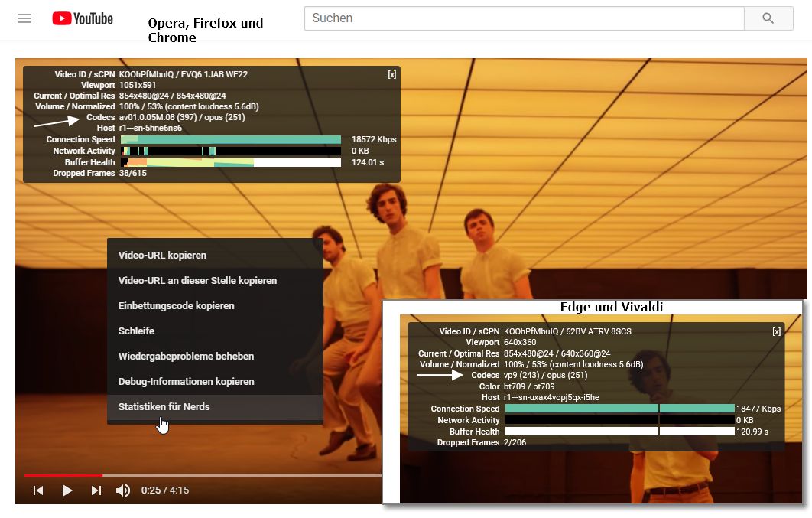Click dropped frames value '2/206'

coord(515,442)
